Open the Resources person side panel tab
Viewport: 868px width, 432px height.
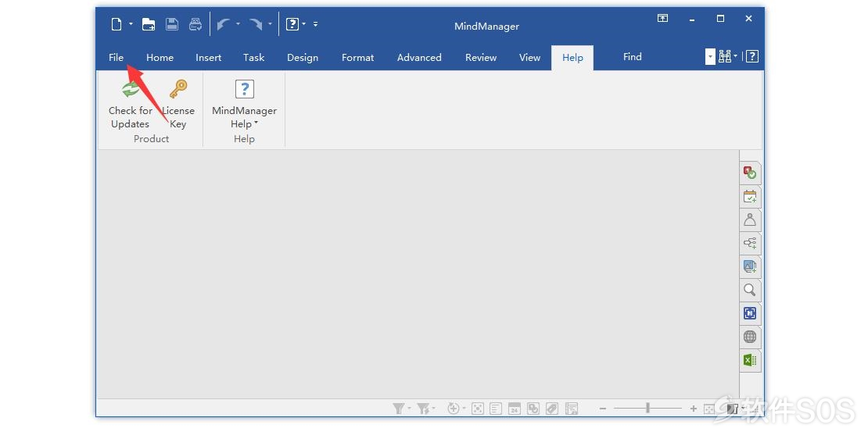pyautogui.click(x=750, y=220)
